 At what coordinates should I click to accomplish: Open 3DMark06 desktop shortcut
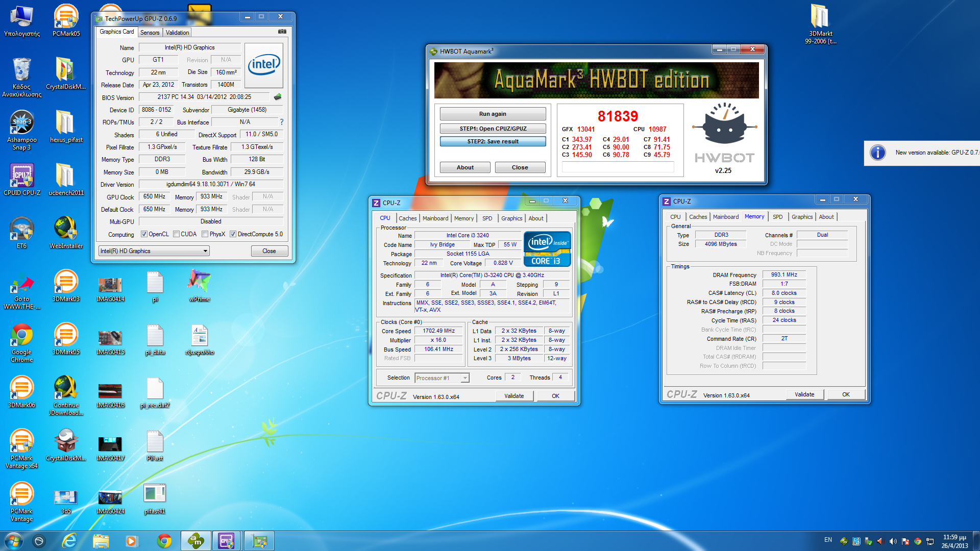pyautogui.click(x=21, y=392)
